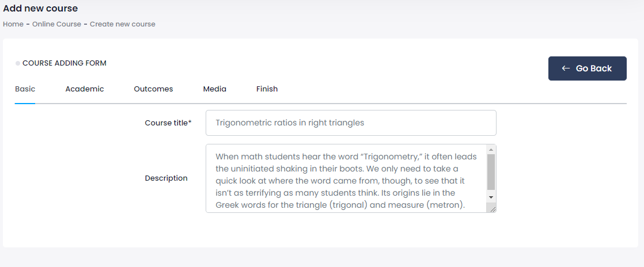Viewport: 644px width, 267px height.
Task: Click the description scrollbar down arrow
Action: [x=491, y=197]
